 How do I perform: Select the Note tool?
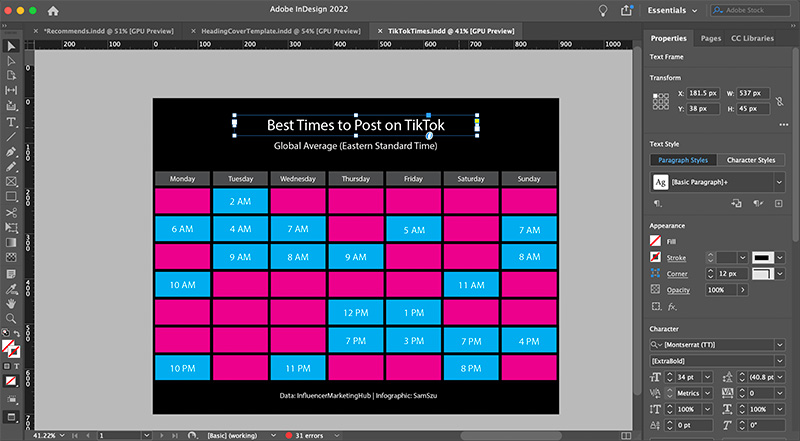[11, 274]
